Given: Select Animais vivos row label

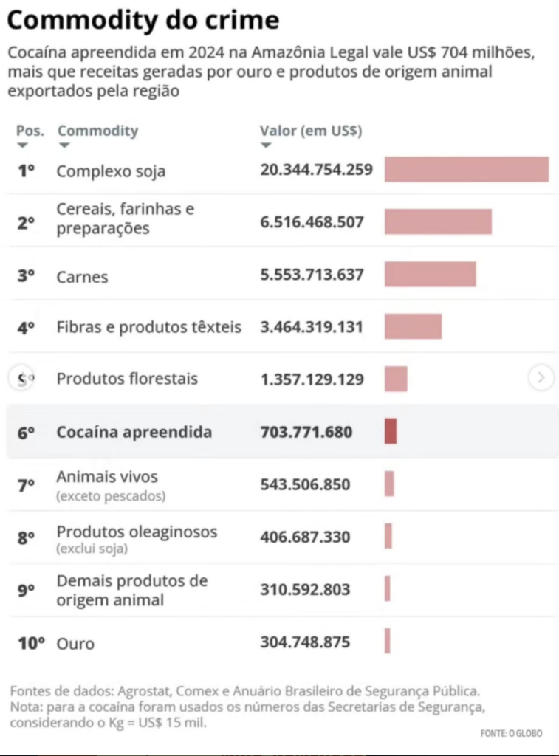Looking at the screenshot, I should point(107,477).
